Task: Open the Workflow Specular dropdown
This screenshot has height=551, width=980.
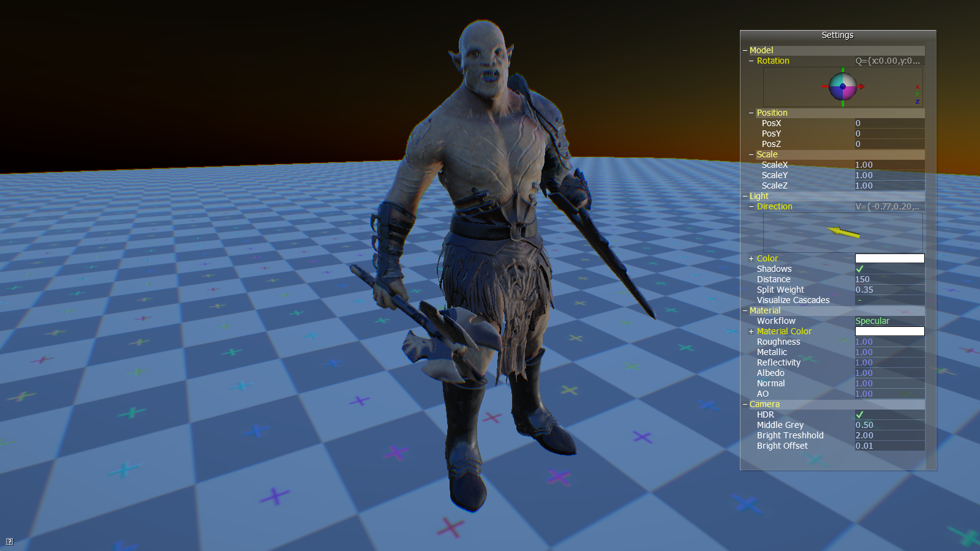Action: coord(890,321)
